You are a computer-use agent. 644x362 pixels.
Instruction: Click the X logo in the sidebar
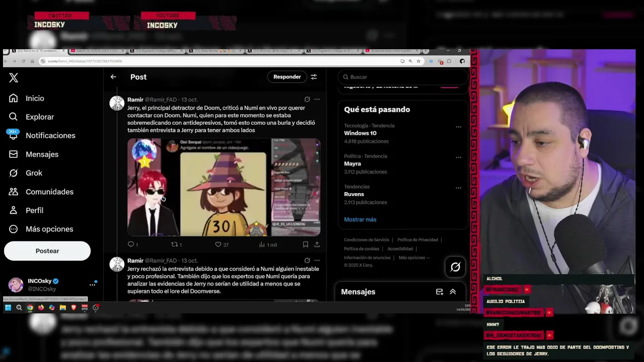(x=14, y=77)
